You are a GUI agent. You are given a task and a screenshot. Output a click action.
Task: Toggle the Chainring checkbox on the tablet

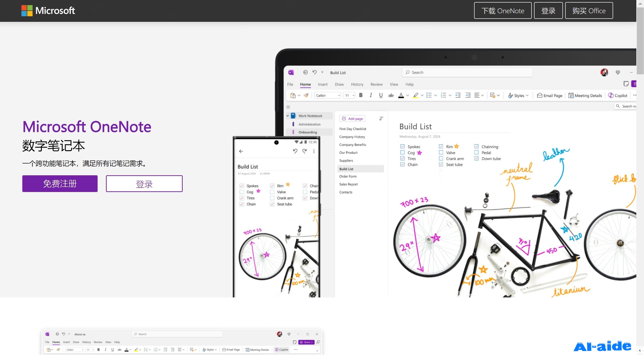coord(476,147)
